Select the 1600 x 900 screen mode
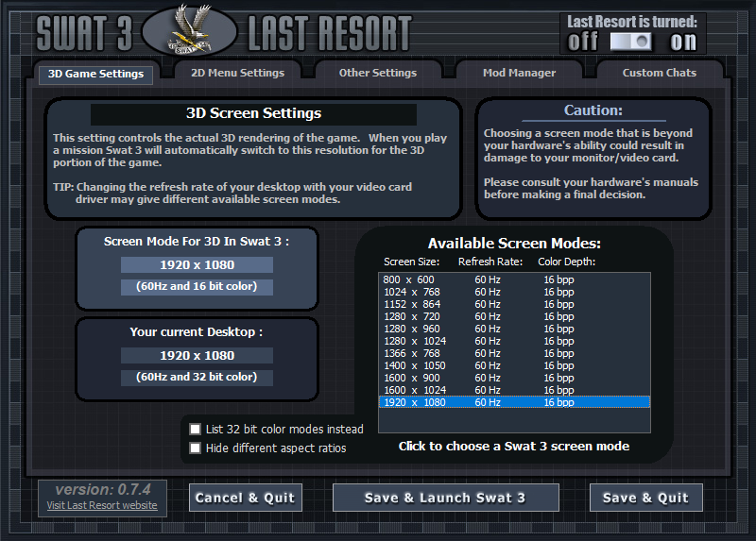 click(514, 379)
